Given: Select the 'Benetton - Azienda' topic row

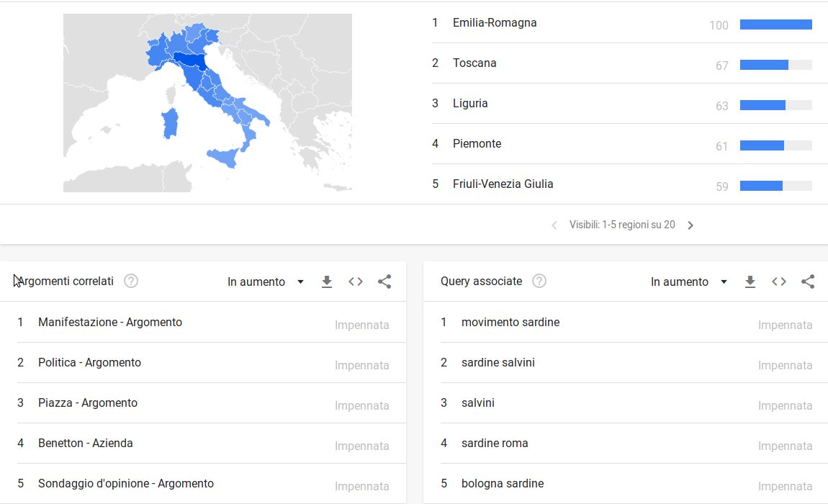Looking at the screenshot, I should coord(86,444).
